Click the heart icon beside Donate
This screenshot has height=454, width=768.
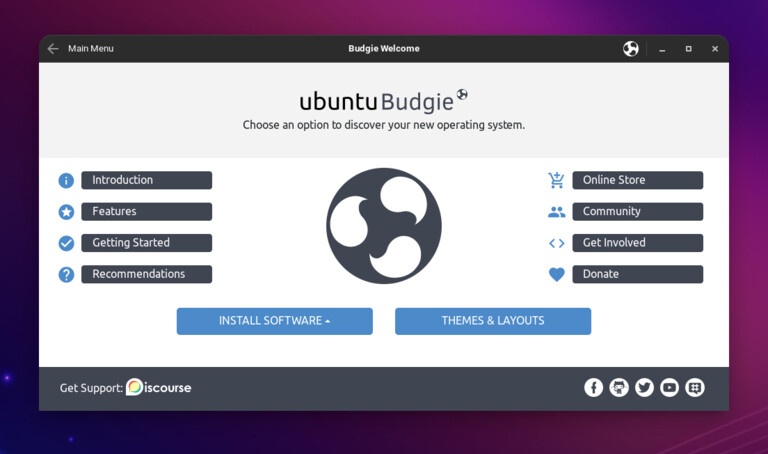pos(556,274)
